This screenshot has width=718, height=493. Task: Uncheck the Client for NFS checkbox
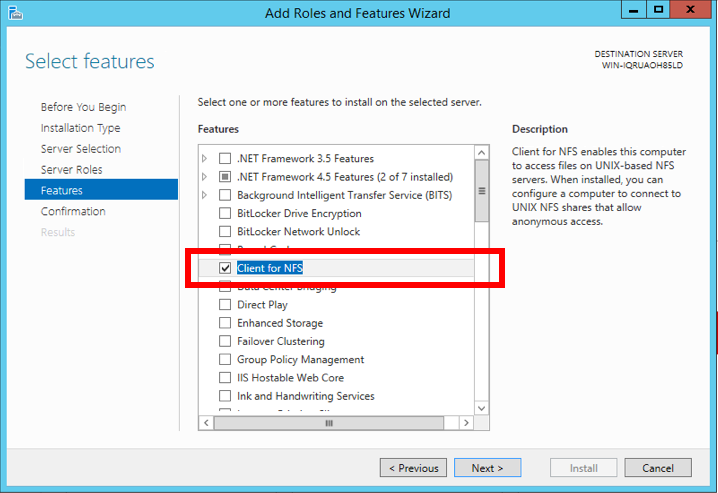tap(225, 268)
